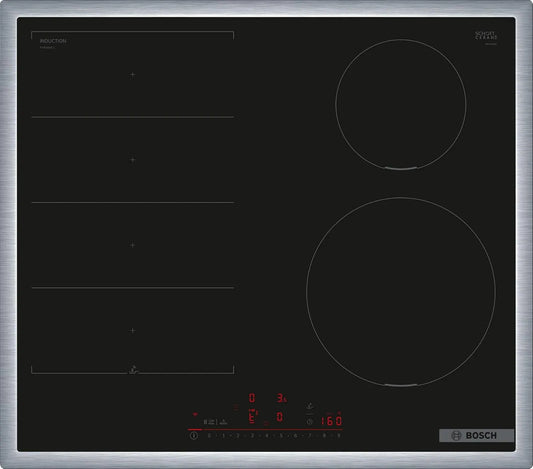Viewport: 533px width, 469px height.
Task: Touch the small rear right round cooking zone
Action: [x=401, y=104]
